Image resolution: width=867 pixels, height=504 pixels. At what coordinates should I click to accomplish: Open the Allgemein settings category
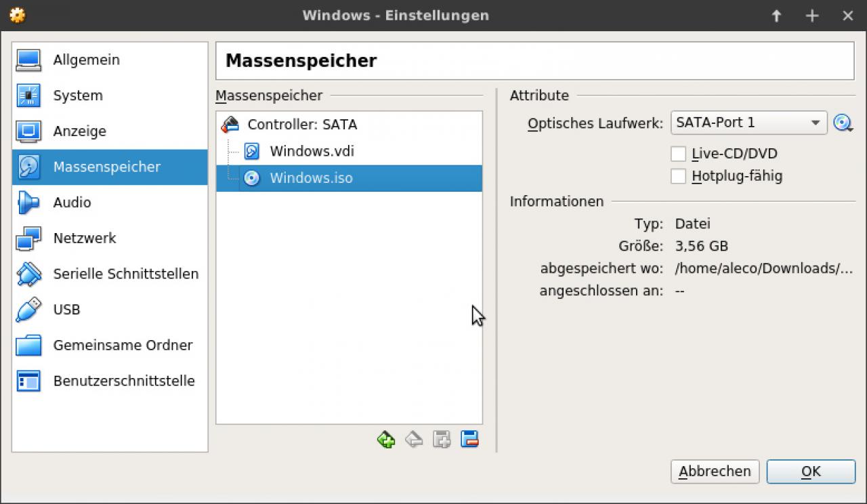[110, 60]
